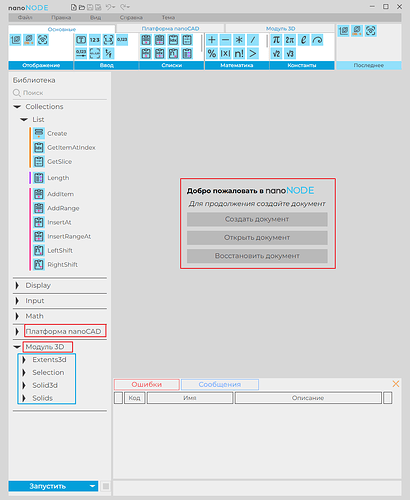Click the Length node icon
Viewport: 410px width, 500px height.
(x=39, y=178)
